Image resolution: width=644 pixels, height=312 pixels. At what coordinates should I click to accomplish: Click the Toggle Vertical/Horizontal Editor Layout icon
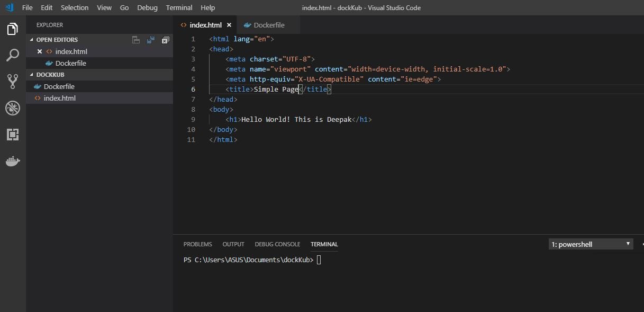tap(136, 40)
